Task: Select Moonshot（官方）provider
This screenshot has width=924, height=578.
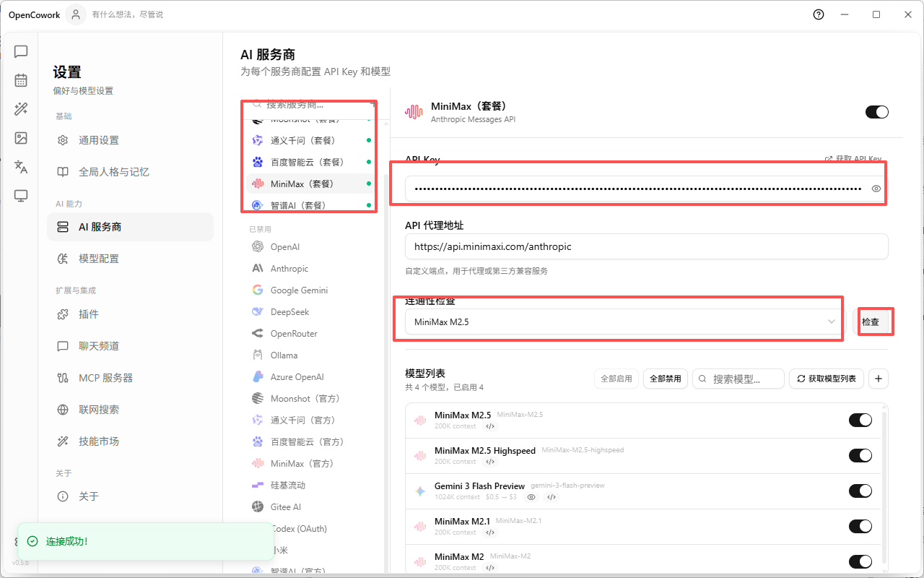Action: tap(311, 399)
